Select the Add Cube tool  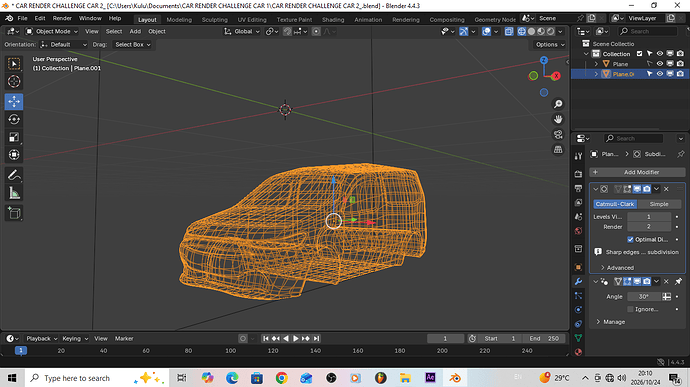[x=14, y=213]
